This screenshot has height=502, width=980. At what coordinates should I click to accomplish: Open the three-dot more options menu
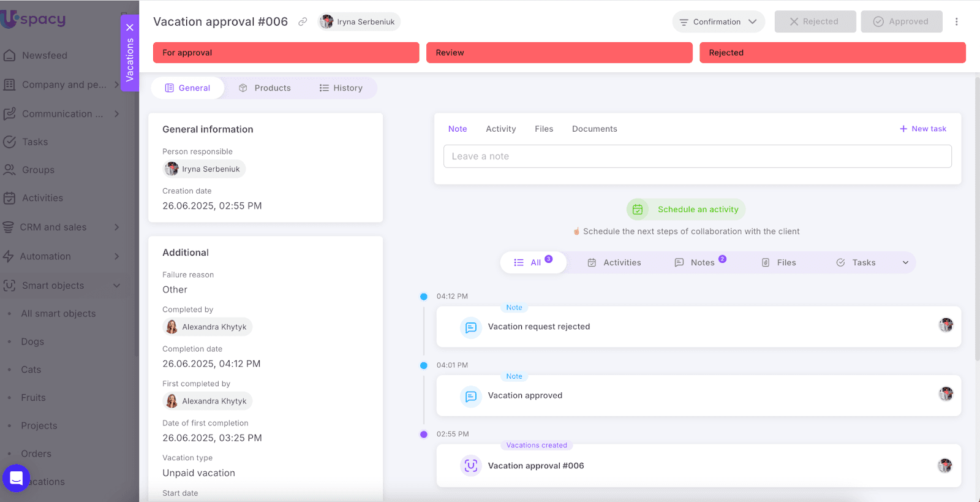[x=956, y=22]
